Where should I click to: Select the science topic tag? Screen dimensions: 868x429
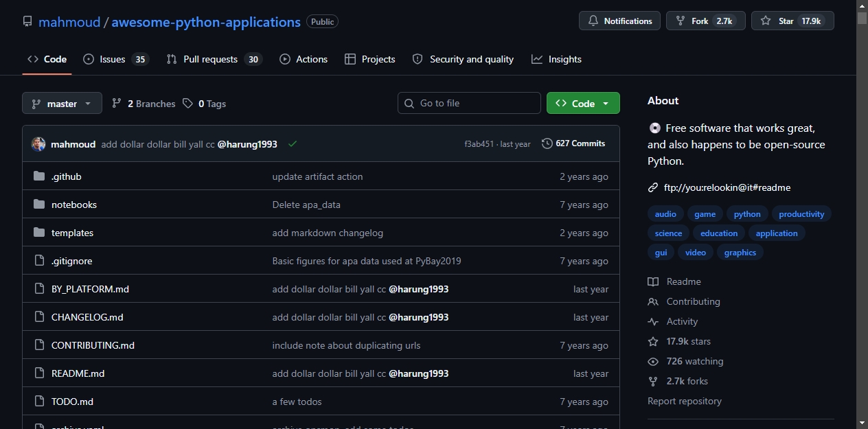(668, 233)
